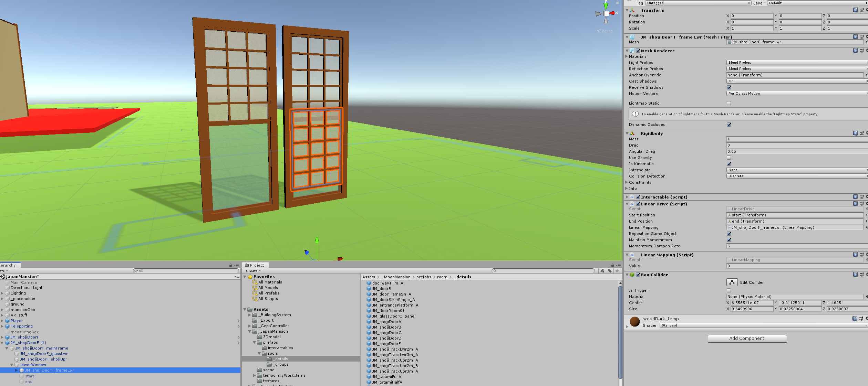This screenshot has width=868, height=386.
Task: Click Search by Label tag icon
Action: click(610, 271)
